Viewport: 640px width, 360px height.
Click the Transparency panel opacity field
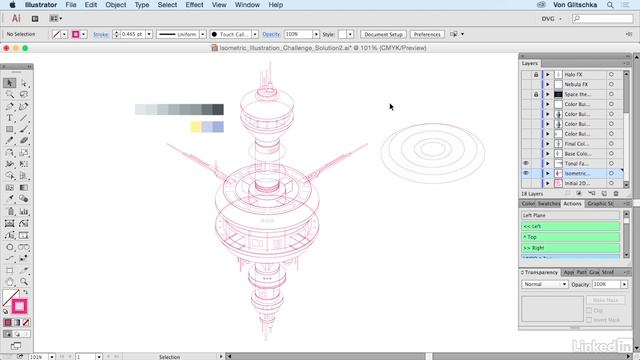(606, 284)
